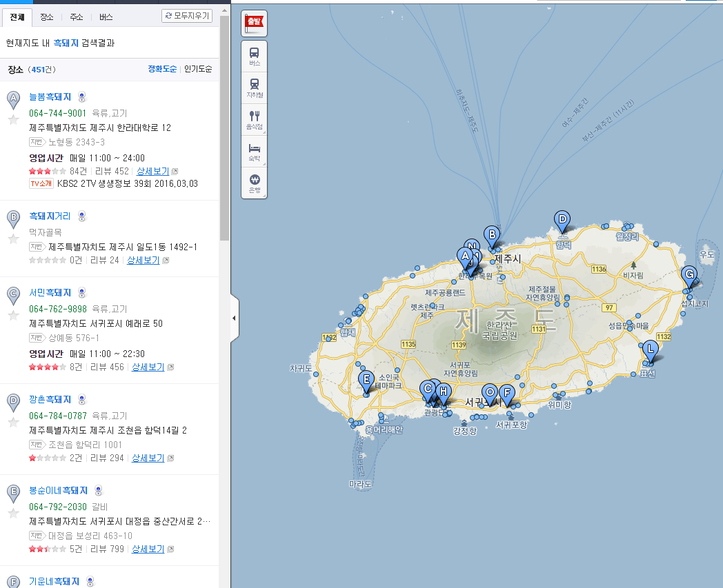The image size is (723, 588).
Task: Click map marker G near 섭지코지
Action: point(688,276)
